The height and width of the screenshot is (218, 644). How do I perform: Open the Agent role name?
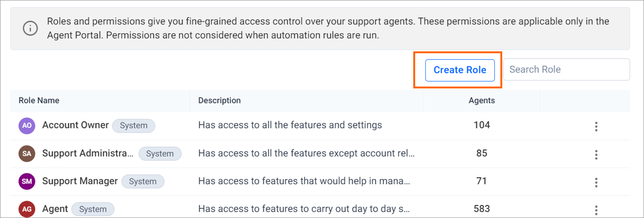pyautogui.click(x=55, y=209)
